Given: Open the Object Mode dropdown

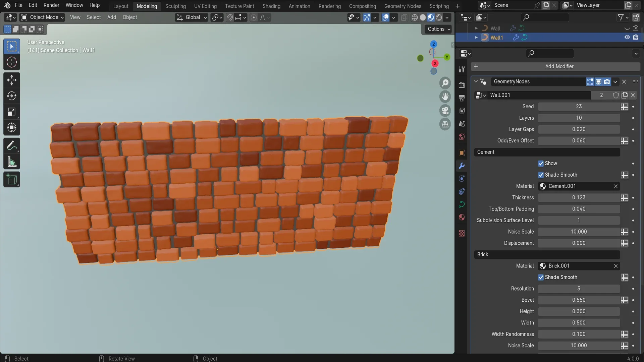Looking at the screenshot, I should [x=42, y=17].
